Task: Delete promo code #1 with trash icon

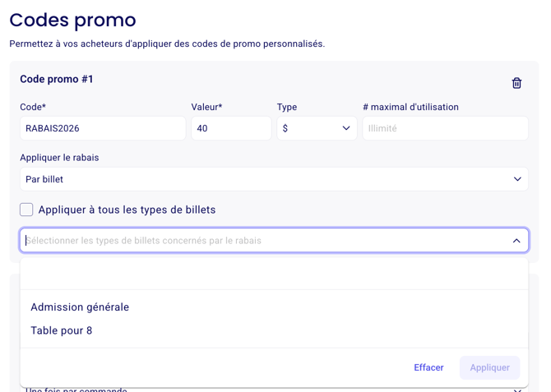Action: (516, 83)
